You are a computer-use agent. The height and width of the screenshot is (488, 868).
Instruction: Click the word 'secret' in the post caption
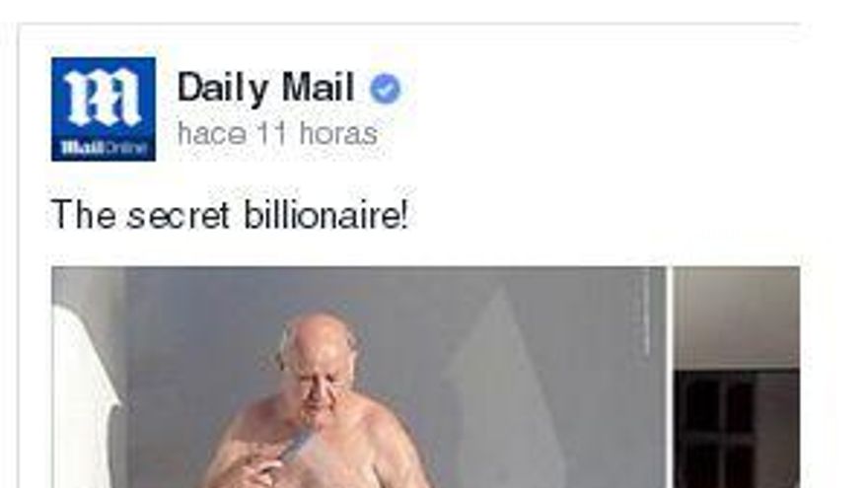(x=179, y=216)
